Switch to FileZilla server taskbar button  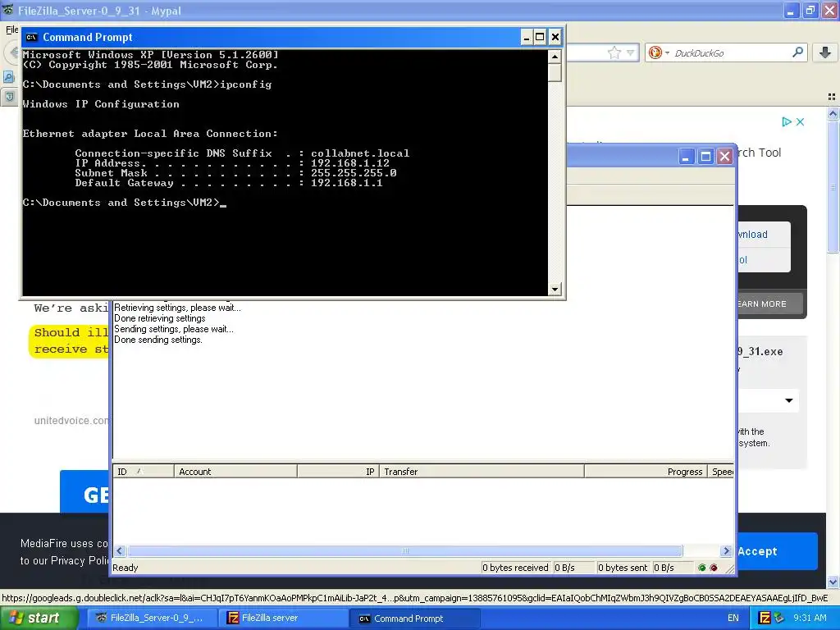[x=283, y=619]
